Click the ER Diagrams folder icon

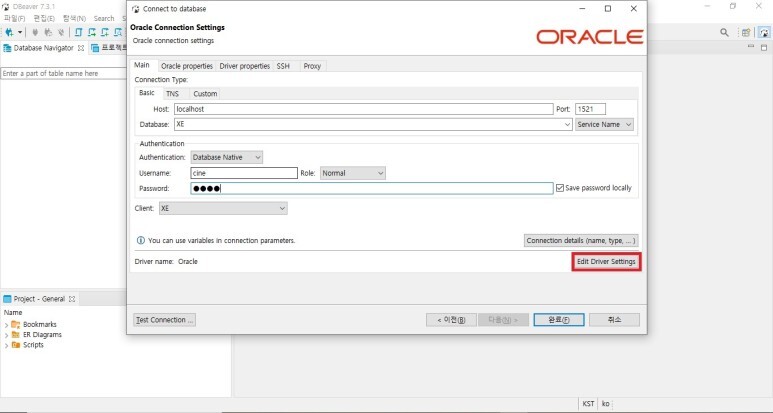[16, 335]
